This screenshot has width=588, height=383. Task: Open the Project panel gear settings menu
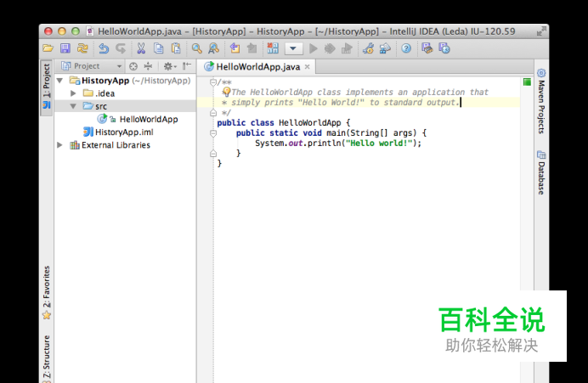169,66
